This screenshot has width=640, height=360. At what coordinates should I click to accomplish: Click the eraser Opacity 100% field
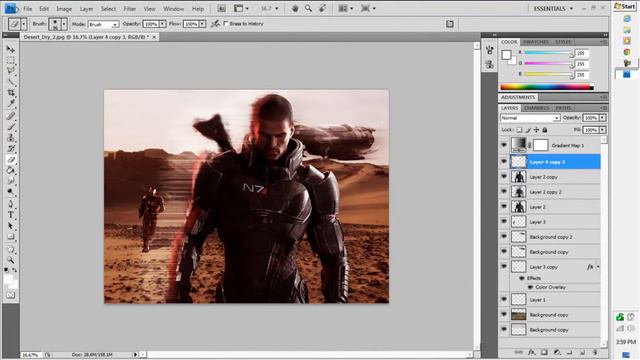(x=151, y=24)
